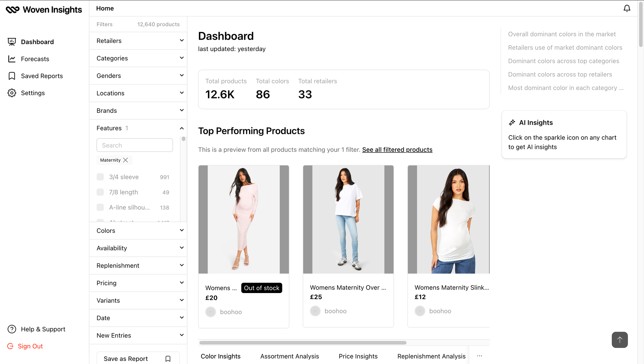
Task: Click the Settings navigation icon
Action: click(x=12, y=93)
